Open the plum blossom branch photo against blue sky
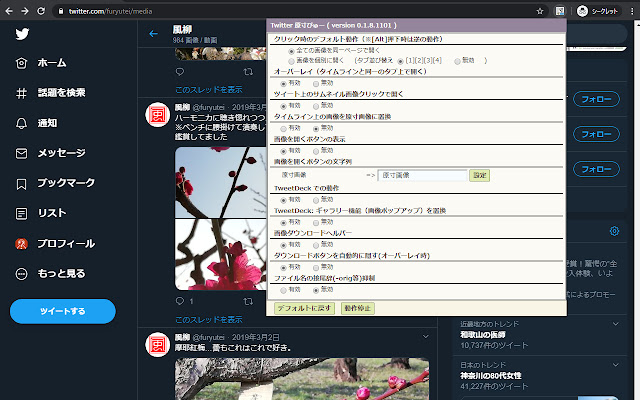Image resolution: width=640 pixels, height=400 pixels. point(220,182)
